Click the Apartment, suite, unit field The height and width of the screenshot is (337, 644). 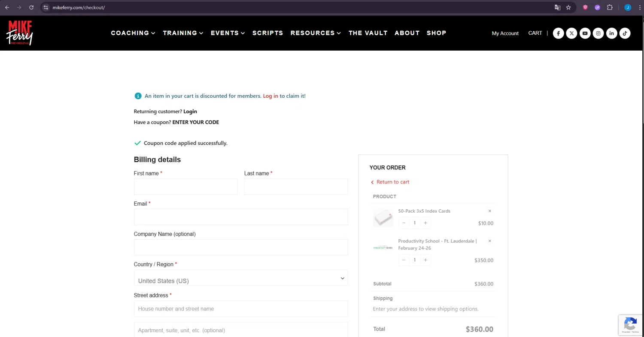241,330
